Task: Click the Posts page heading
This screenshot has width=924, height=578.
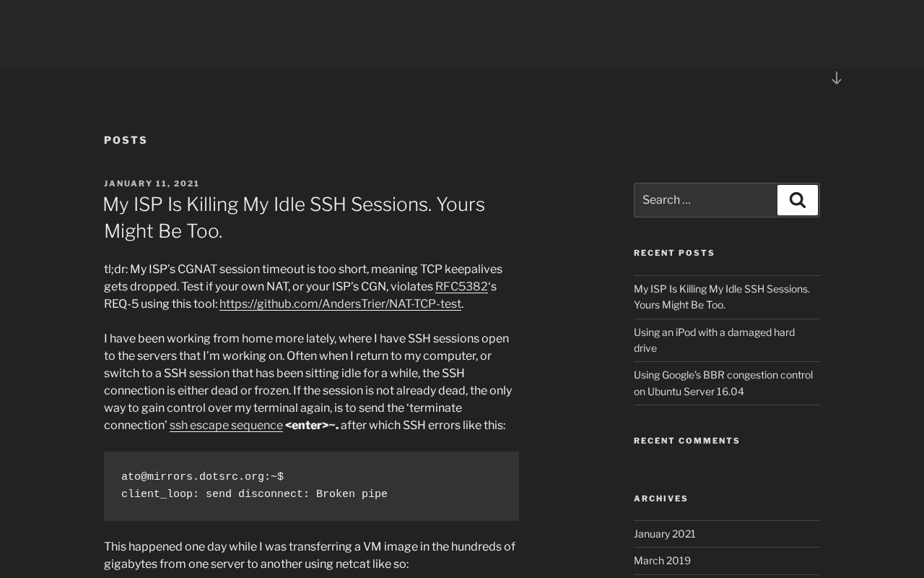Action: pos(126,140)
